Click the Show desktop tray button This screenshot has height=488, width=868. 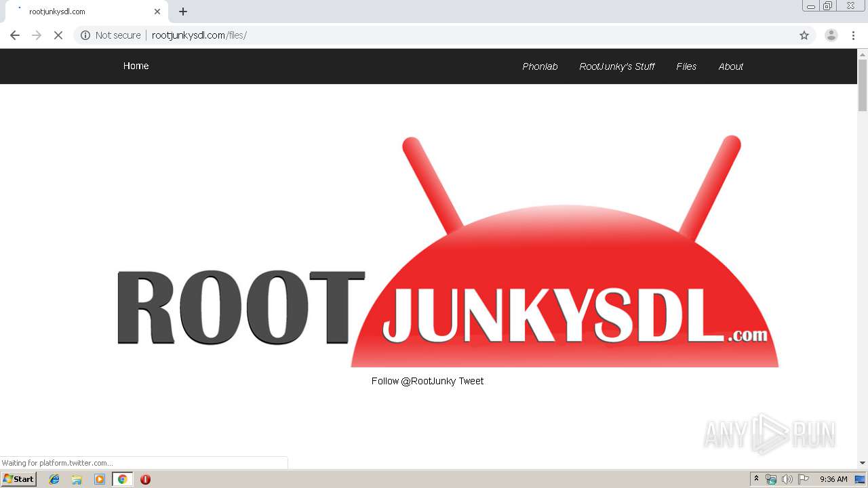tap(861, 479)
